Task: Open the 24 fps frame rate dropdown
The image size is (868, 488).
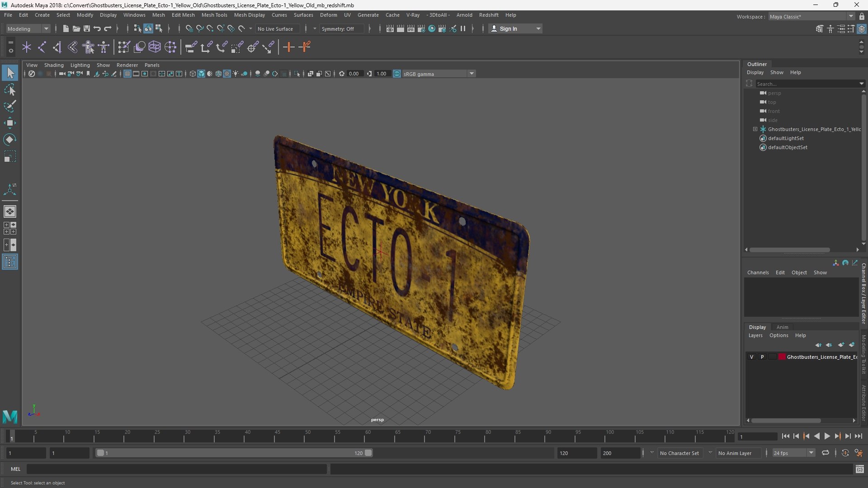Action: tap(793, 453)
